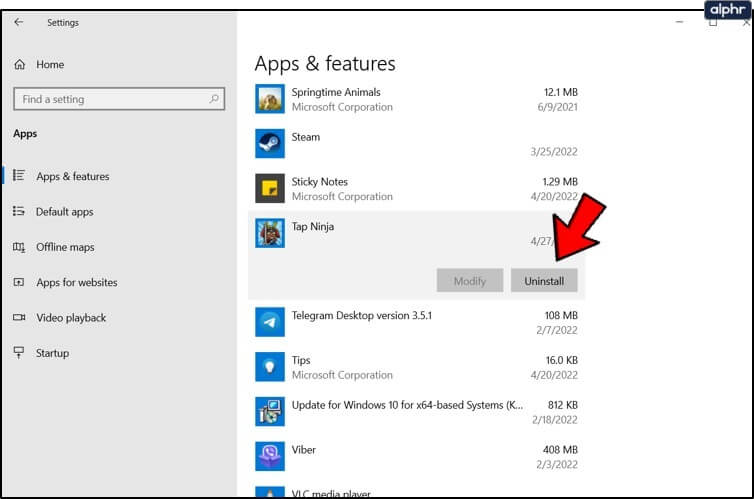Open Offline maps settings
Viewport: 754px width, 499px height.
click(65, 247)
